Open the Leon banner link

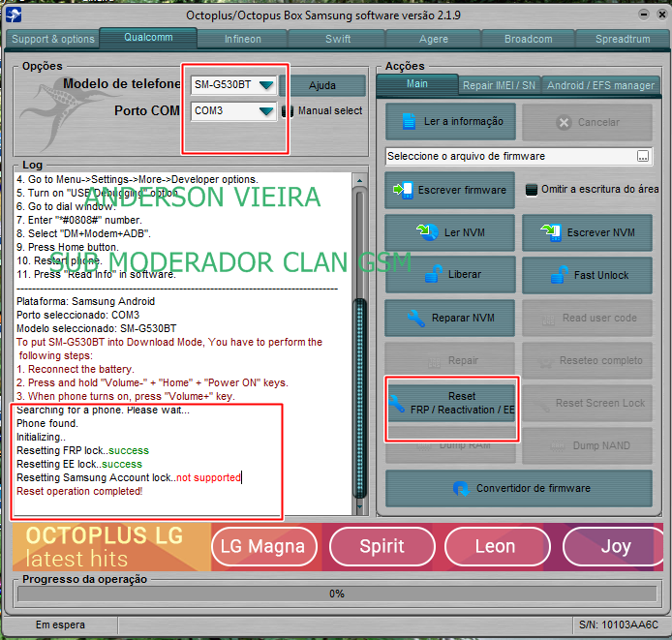coord(497,546)
